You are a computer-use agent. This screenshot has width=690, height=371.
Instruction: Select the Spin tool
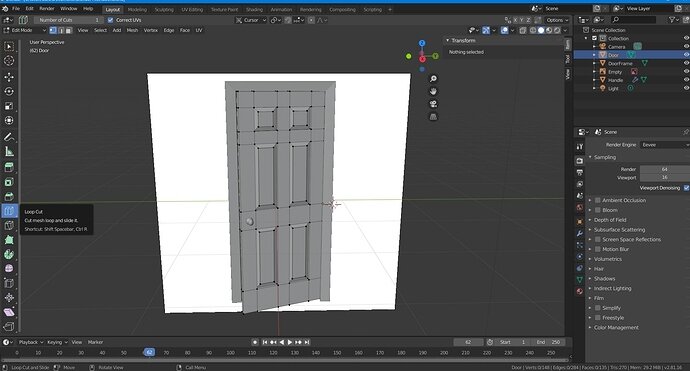[x=9, y=254]
